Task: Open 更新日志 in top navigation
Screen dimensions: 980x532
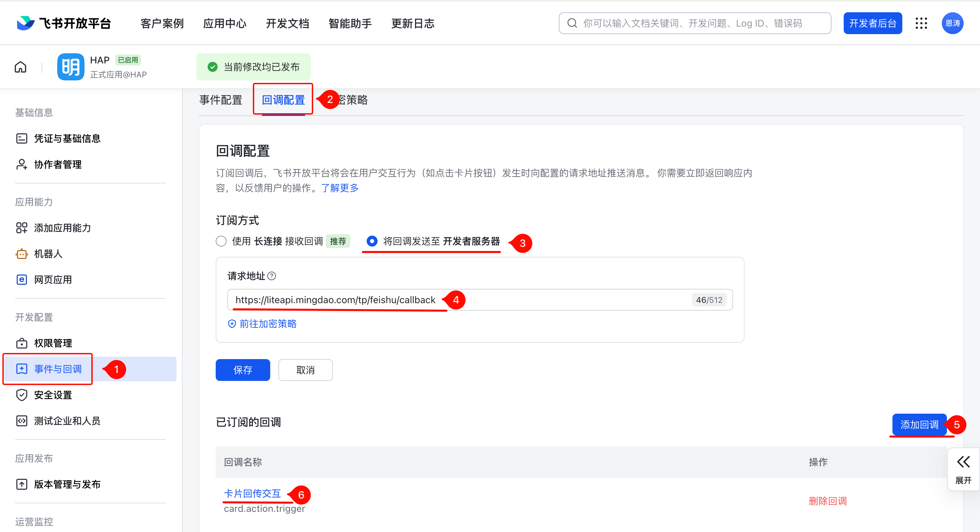Action: 413,24
